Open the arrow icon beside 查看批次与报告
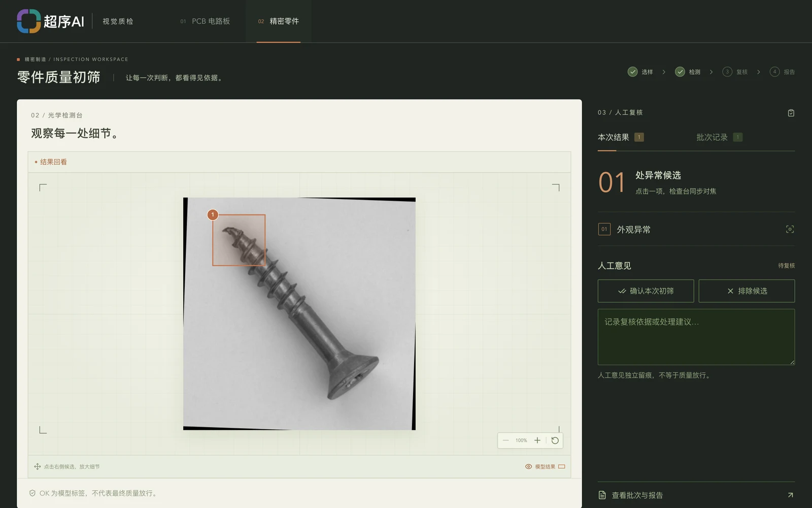 (790, 495)
